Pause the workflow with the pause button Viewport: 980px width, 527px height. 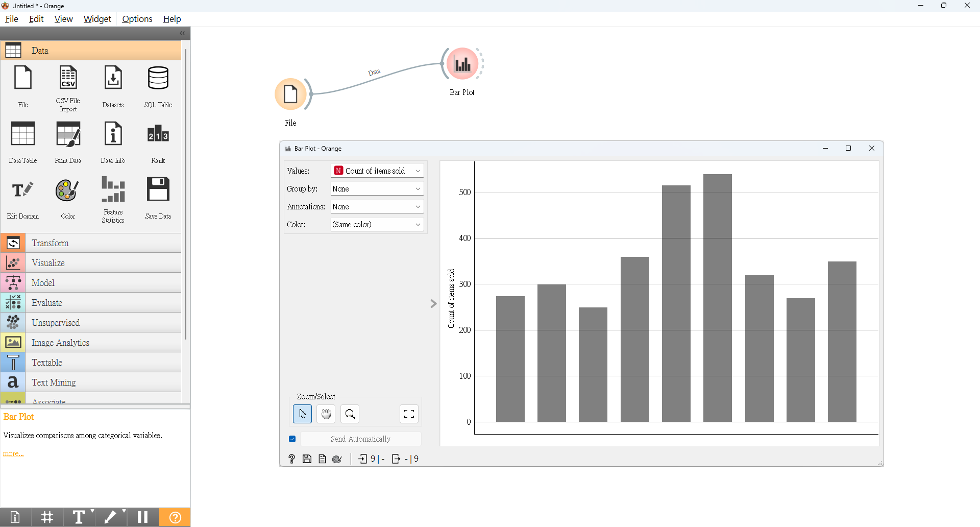point(143,517)
